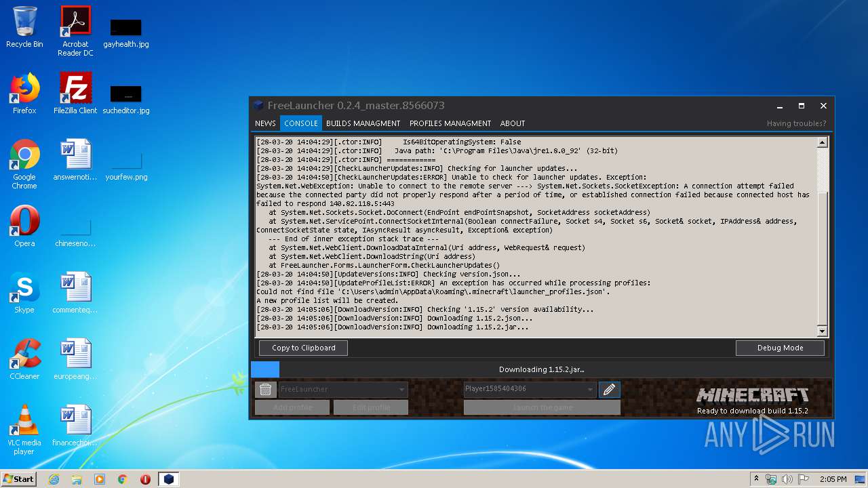Select yourfew.png desktop file
868x488 pixels.
click(x=126, y=165)
